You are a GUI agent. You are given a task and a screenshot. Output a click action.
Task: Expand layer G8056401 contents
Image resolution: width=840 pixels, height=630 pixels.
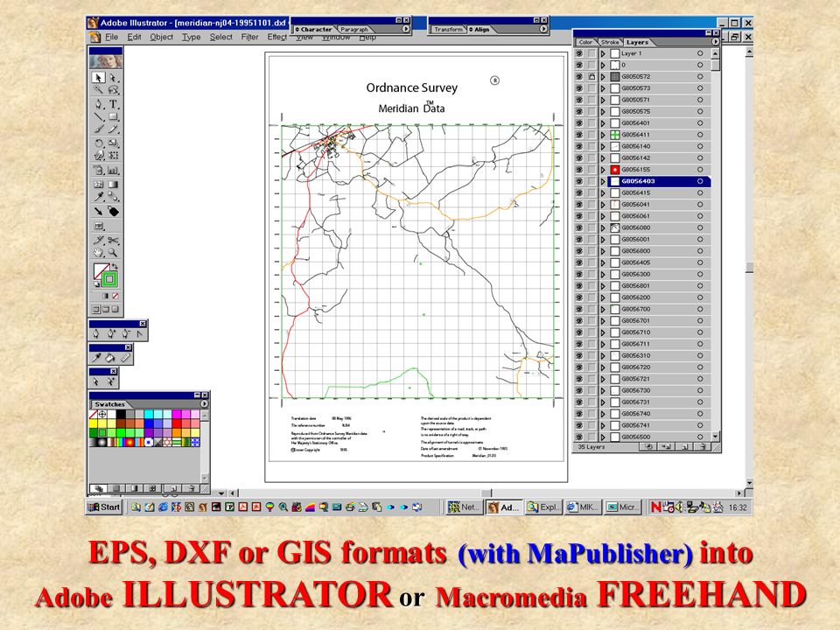tap(603, 123)
